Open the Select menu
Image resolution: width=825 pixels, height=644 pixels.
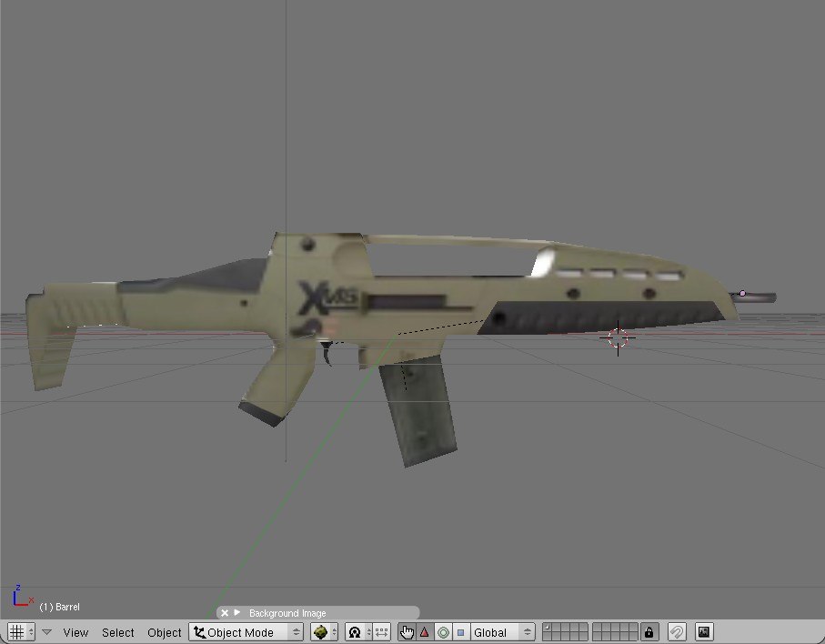(x=117, y=632)
